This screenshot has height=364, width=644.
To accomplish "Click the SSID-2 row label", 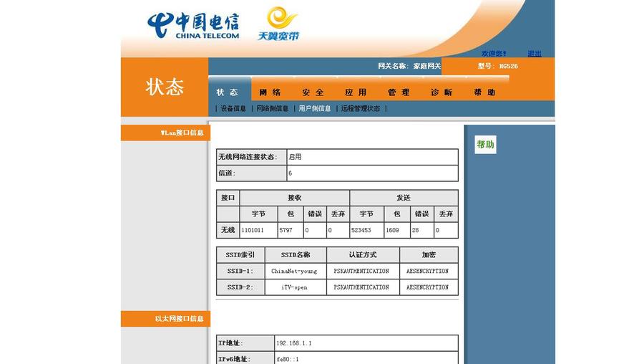I will pos(240,287).
